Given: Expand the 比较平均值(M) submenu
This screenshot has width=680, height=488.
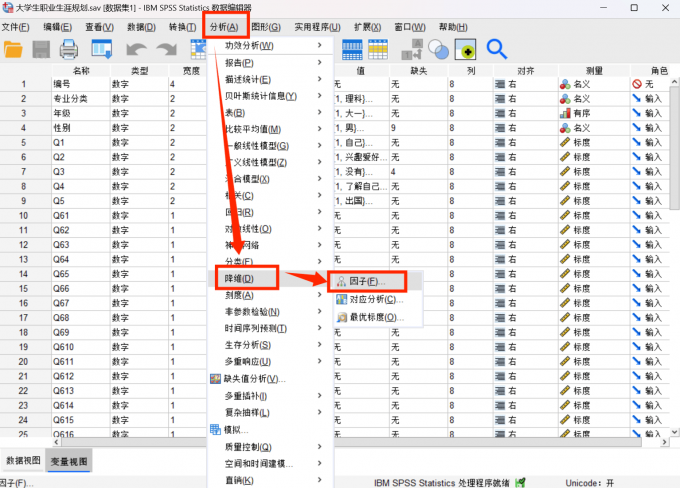Looking at the screenshot, I should click(319, 129).
